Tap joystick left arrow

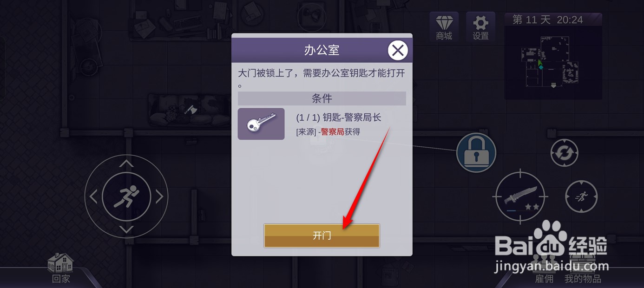click(x=93, y=196)
